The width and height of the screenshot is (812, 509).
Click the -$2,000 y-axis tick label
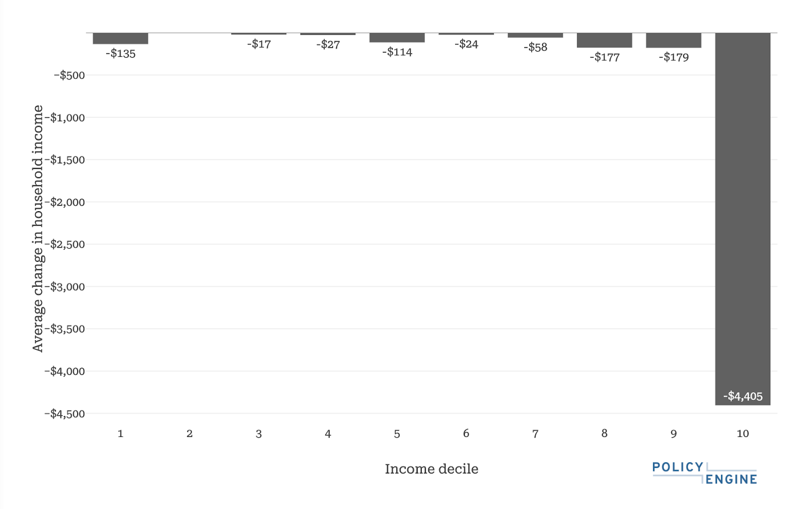pyautogui.click(x=64, y=202)
